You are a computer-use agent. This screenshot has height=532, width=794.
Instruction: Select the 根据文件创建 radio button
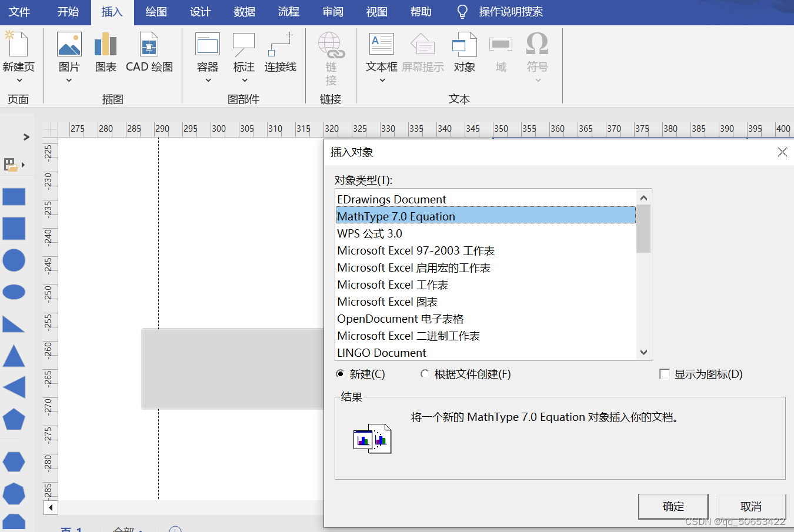[x=425, y=374]
